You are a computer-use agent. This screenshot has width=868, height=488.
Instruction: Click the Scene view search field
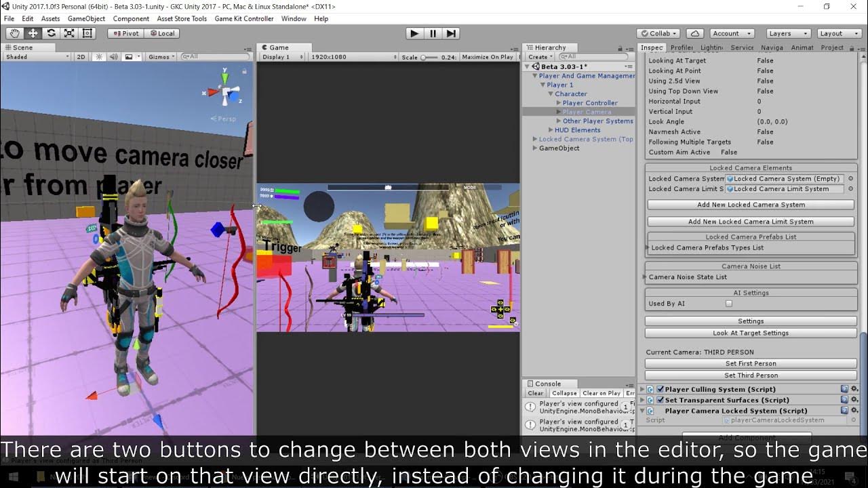[215, 57]
